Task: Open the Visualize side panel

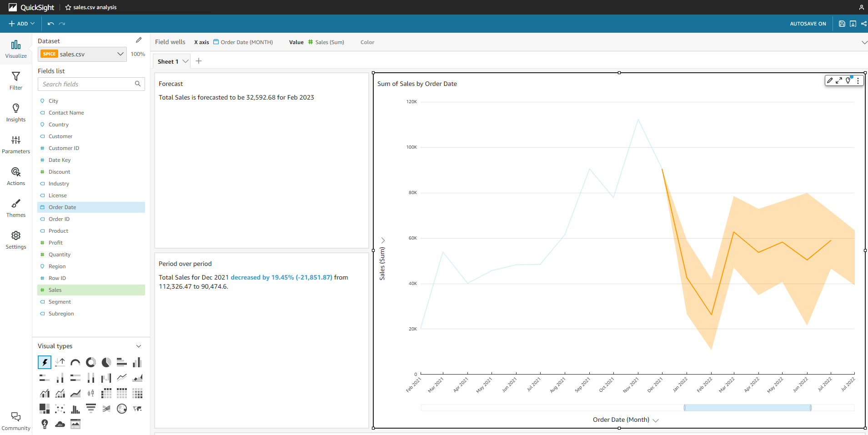Action: [16, 49]
